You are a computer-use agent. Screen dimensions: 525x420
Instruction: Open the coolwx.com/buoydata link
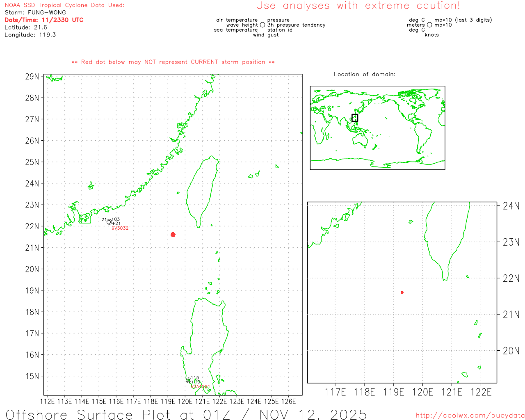pos(470,415)
